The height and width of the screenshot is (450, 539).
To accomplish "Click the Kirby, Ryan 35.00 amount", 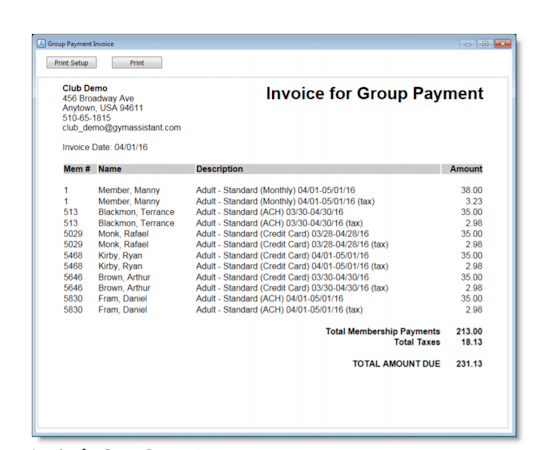I will (471, 255).
